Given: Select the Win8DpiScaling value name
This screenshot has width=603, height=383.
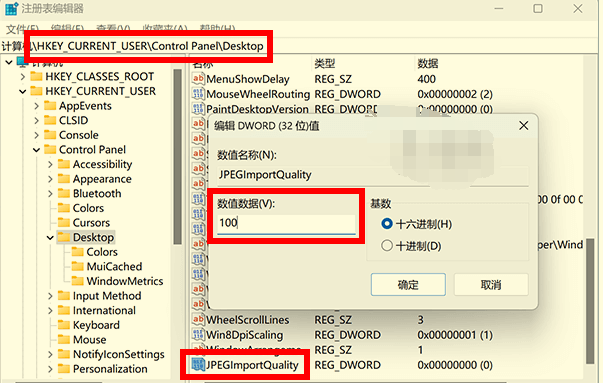Looking at the screenshot, I should [245, 335].
